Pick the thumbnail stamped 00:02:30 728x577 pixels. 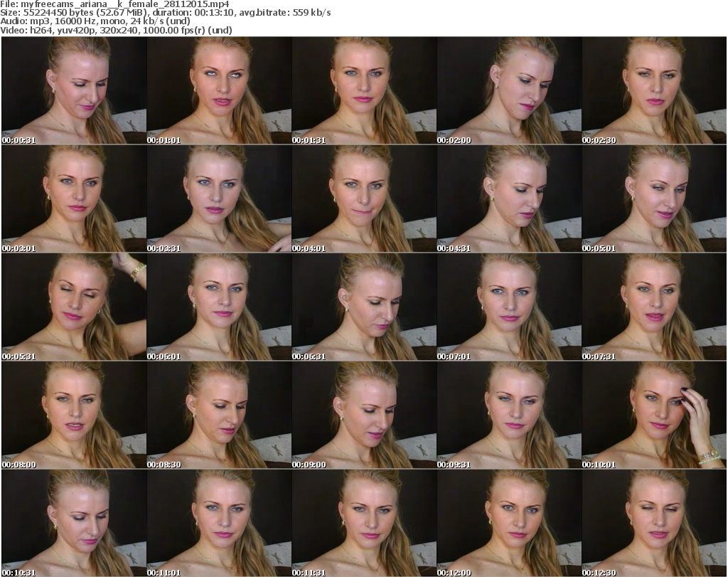coord(654,90)
